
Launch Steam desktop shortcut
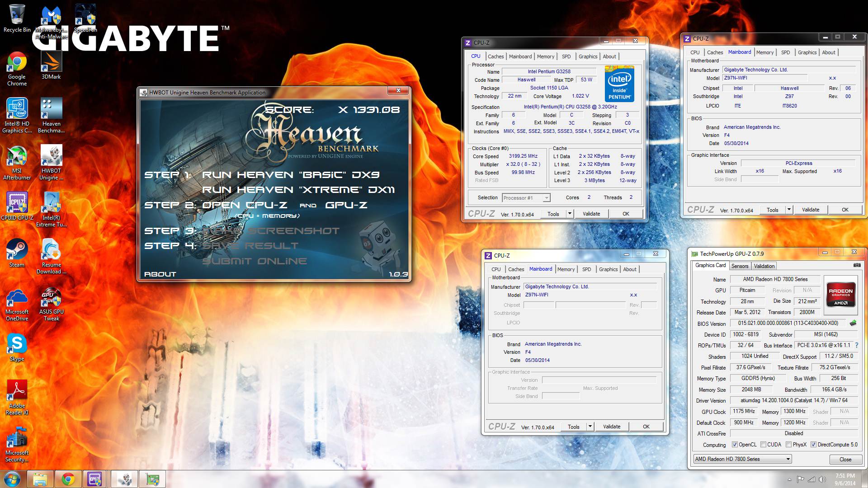17,253
